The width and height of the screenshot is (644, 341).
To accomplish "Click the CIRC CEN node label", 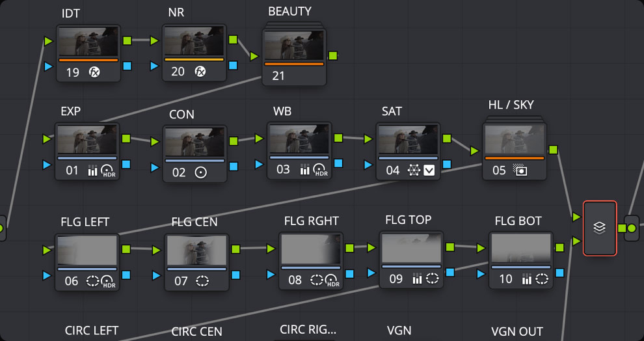I will coord(196,332).
